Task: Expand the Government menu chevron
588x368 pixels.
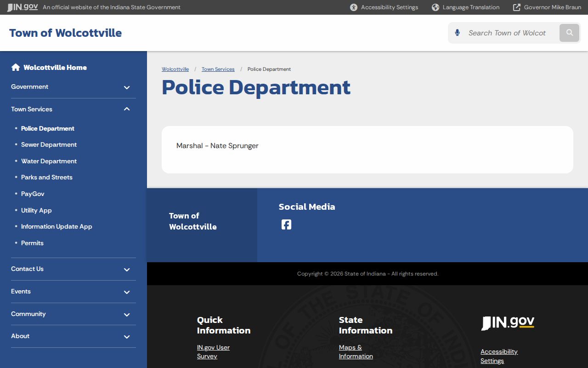Action: (x=127, y=87)
